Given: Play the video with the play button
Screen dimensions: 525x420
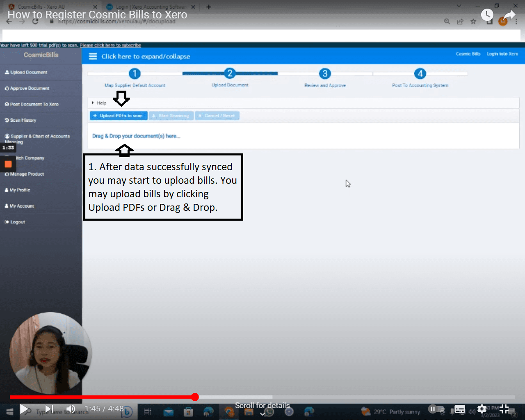Looking at the screenshot, I should [24, 409].
